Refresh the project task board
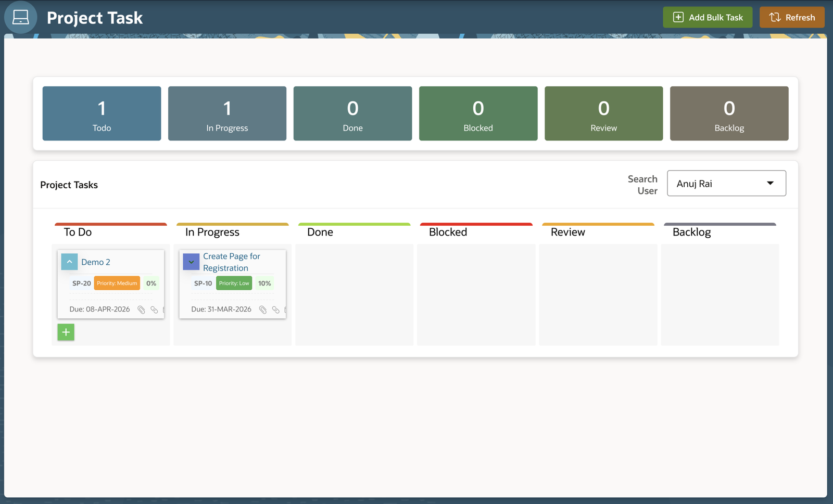The width and height of the screenshot is (833, 504). point(792,17)
